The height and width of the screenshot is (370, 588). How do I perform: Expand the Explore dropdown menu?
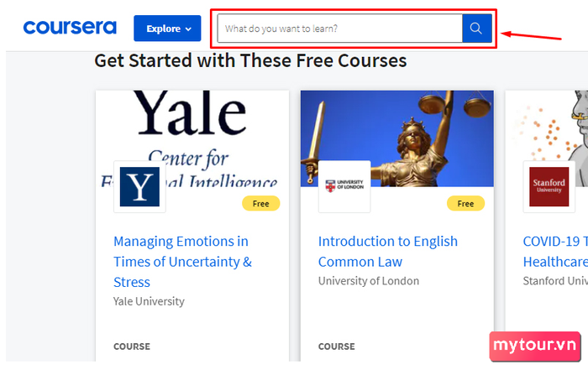[167, 29]
